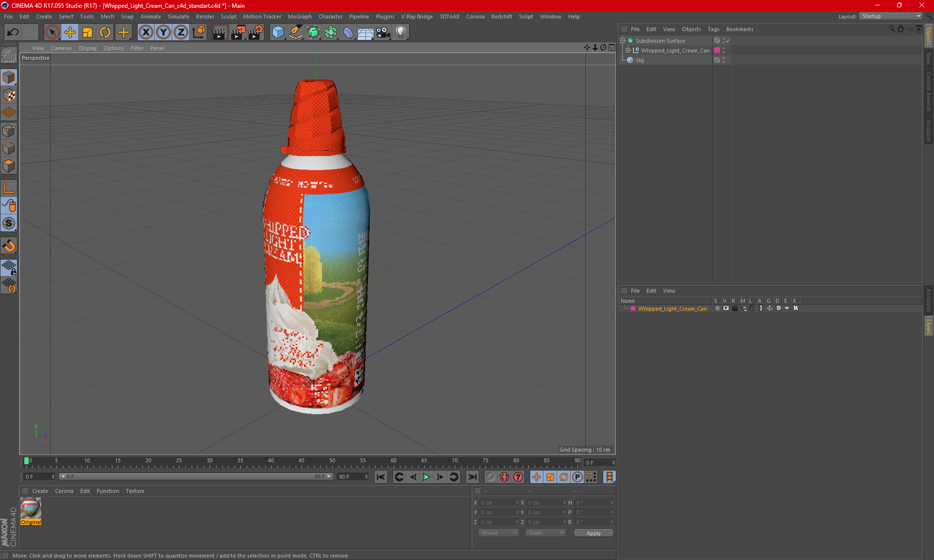Image resolution: width=934 pixels, height=560 pixels.
Task: Activate the Rotate tool
Action: pyautogui.click(x=105, y=33)
